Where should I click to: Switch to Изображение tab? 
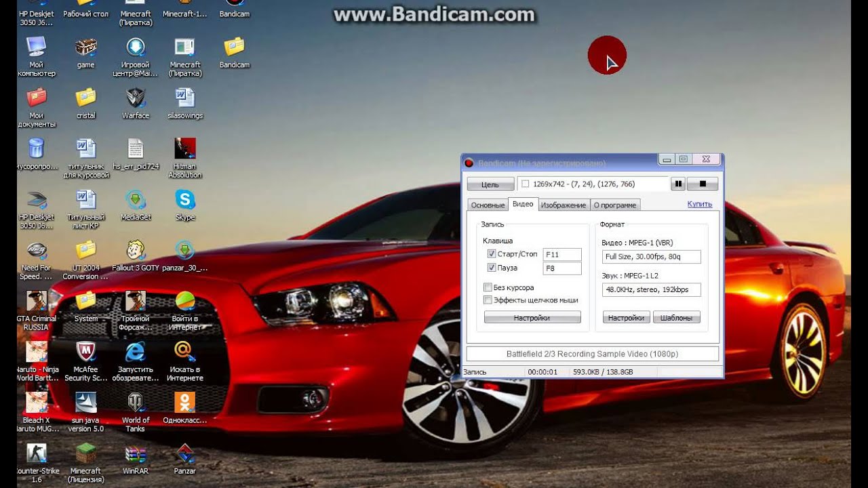[x=564, y=205]
